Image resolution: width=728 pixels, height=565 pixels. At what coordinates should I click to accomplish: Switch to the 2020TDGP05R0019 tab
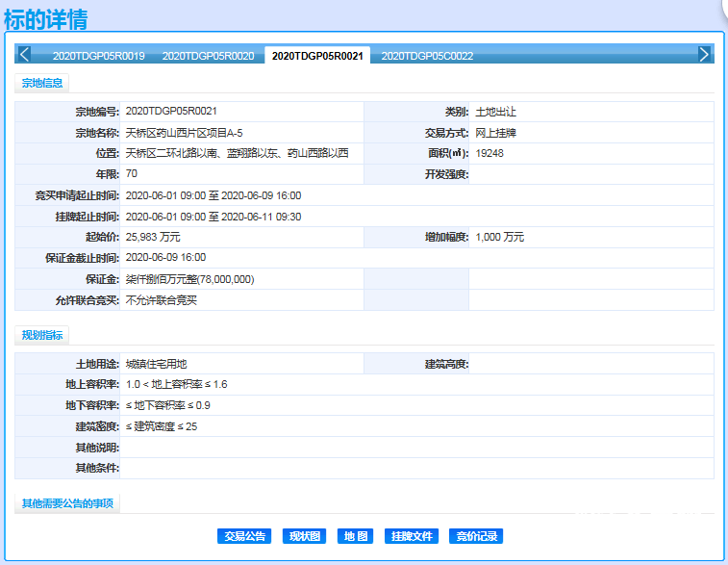coord(98,57)
